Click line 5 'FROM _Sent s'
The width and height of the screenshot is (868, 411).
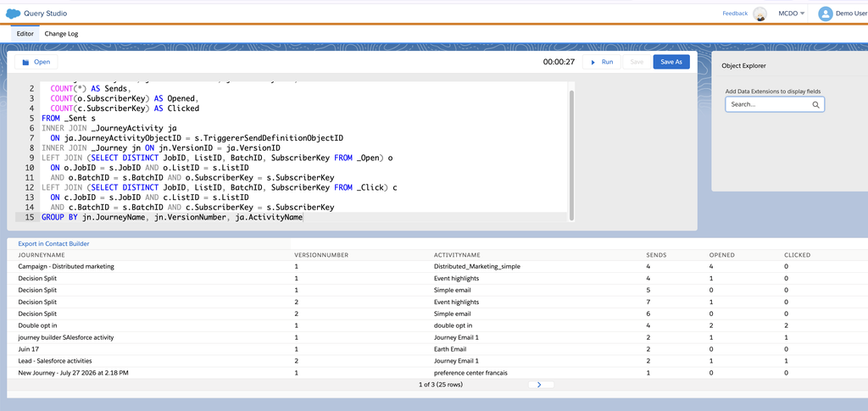tap(69, 118)
